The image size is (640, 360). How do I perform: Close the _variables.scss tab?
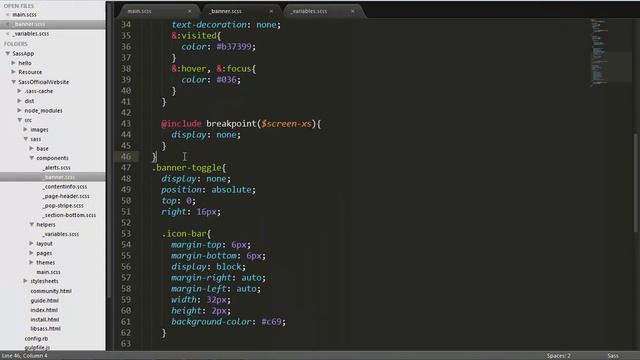point(353,11)
